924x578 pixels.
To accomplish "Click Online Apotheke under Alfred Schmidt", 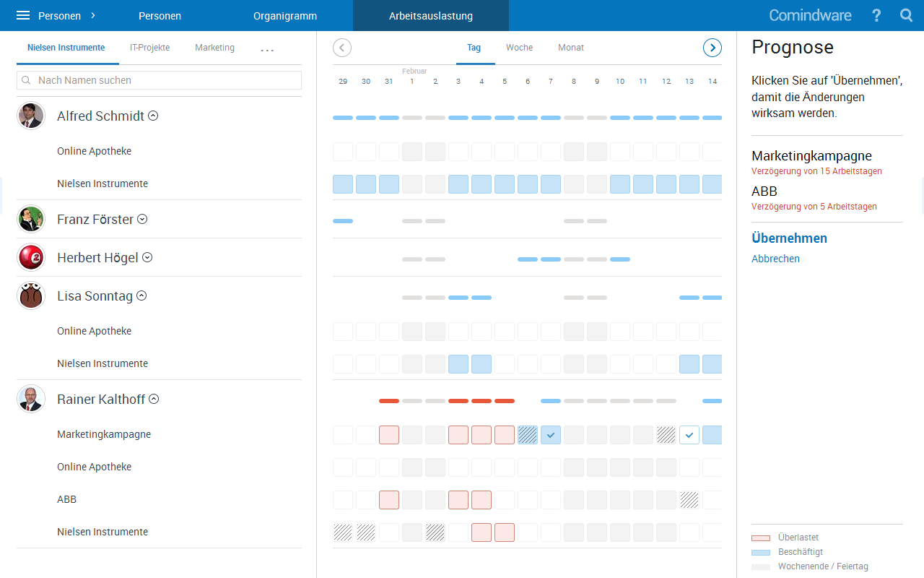I will 94,151.
